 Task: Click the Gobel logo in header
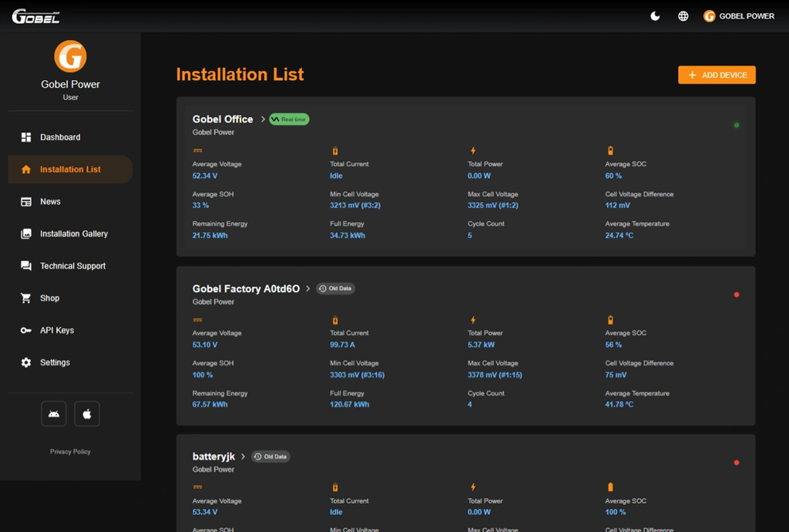[35, 17]
